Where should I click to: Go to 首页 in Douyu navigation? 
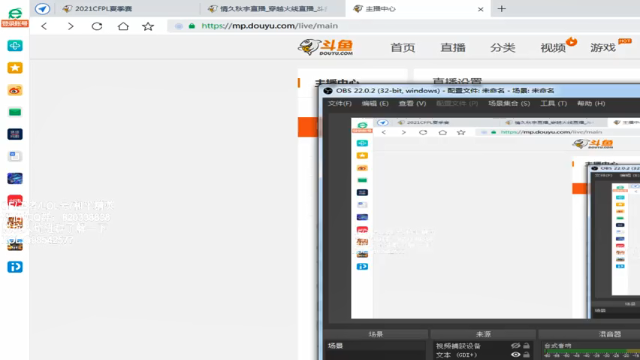pos(402,48)
